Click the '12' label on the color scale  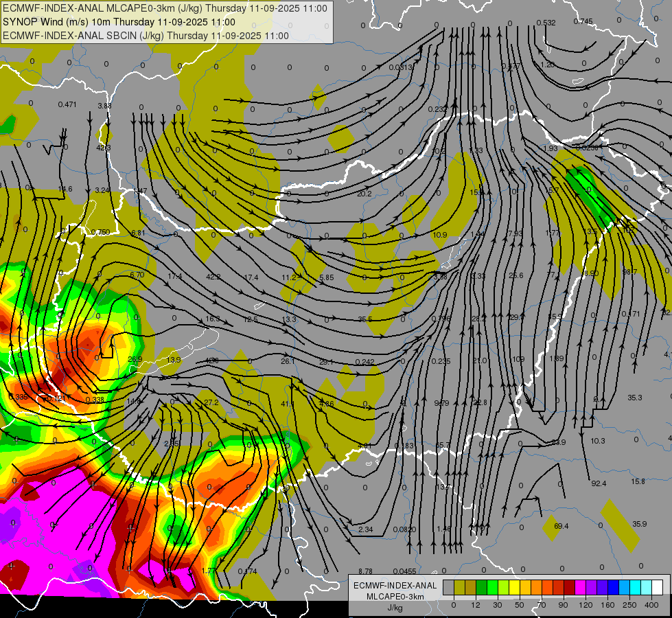476,605
